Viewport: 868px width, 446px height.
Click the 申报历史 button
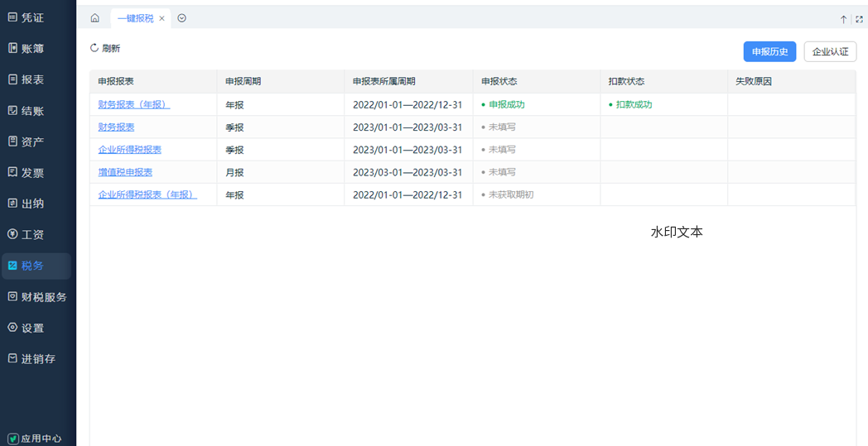(x=769, y=51)
